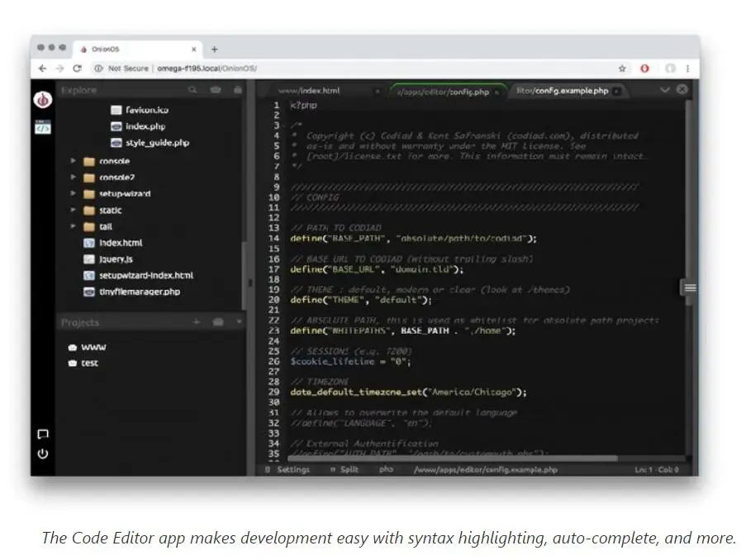746x560 pixels.
Task: Switch to the www/index.html tab
Action: (x=309, y=90)
